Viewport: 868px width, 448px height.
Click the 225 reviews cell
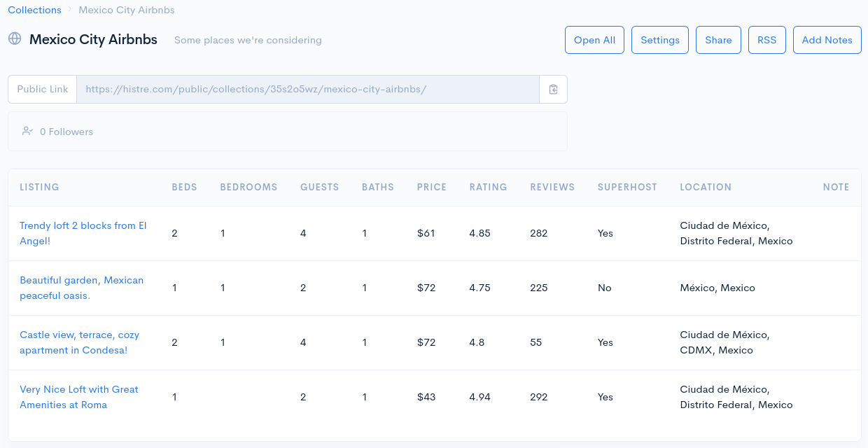coord(539,288)
